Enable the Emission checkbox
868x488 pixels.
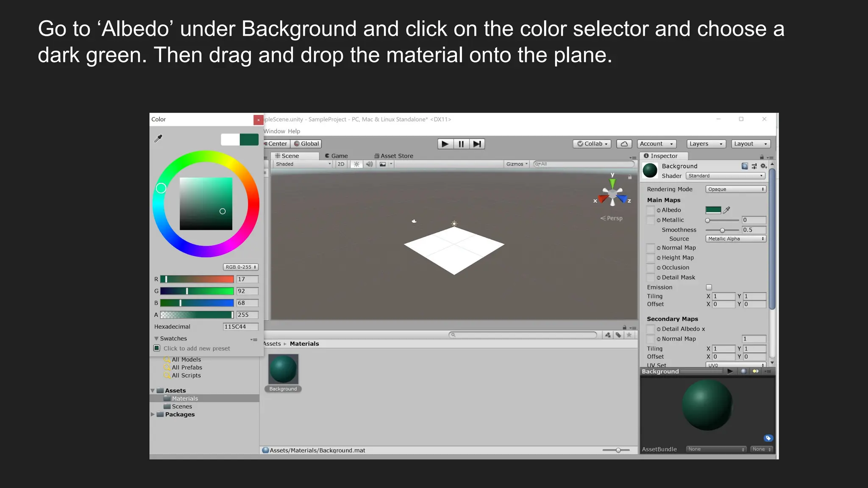709,287
